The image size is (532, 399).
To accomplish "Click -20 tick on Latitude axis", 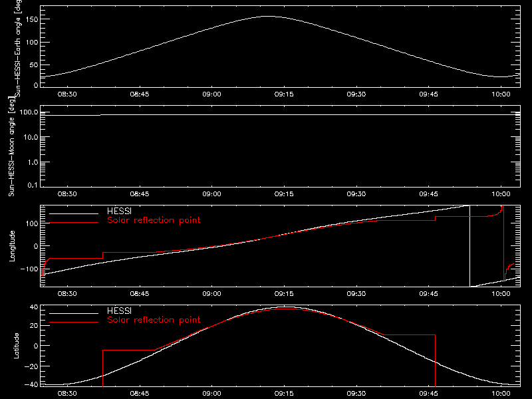I will point(31,366).
